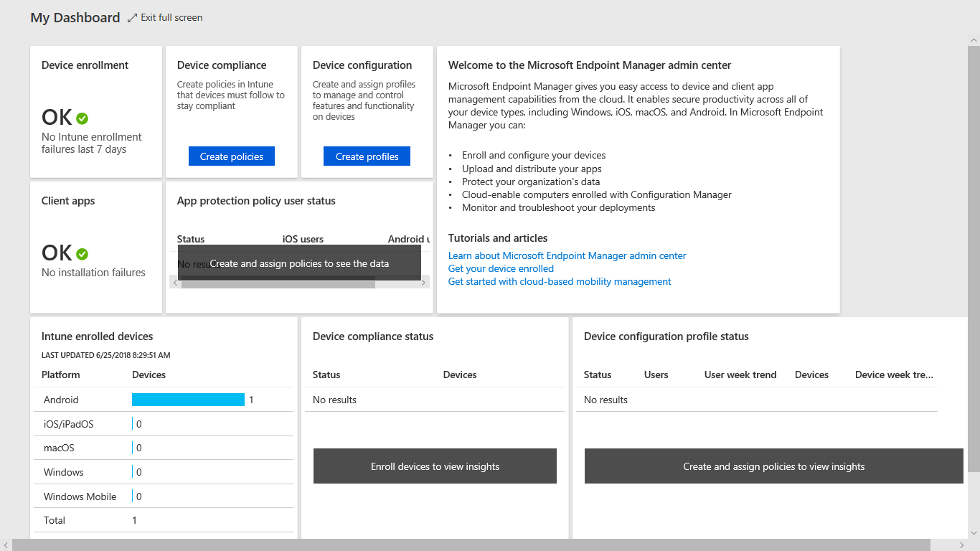The height and width of the screenshot is (551, 980).
Task: Click Enroll devices to view insights
Action: tap(434, 466)
